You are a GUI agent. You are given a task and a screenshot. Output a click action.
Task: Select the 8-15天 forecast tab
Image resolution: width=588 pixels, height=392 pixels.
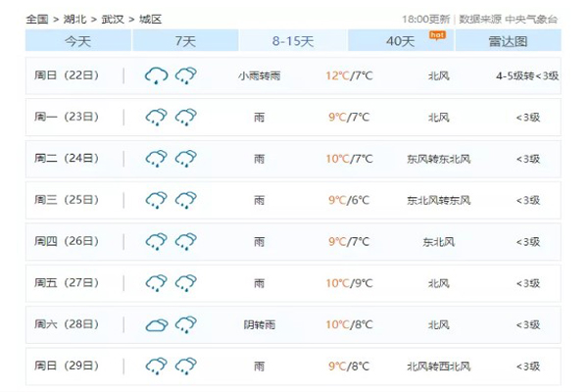click(293, 40)
